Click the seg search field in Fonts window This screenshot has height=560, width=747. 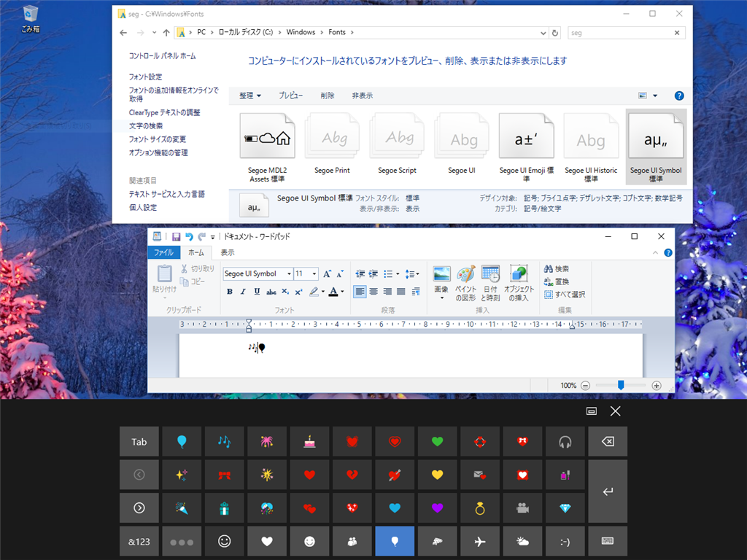[620, 33]
